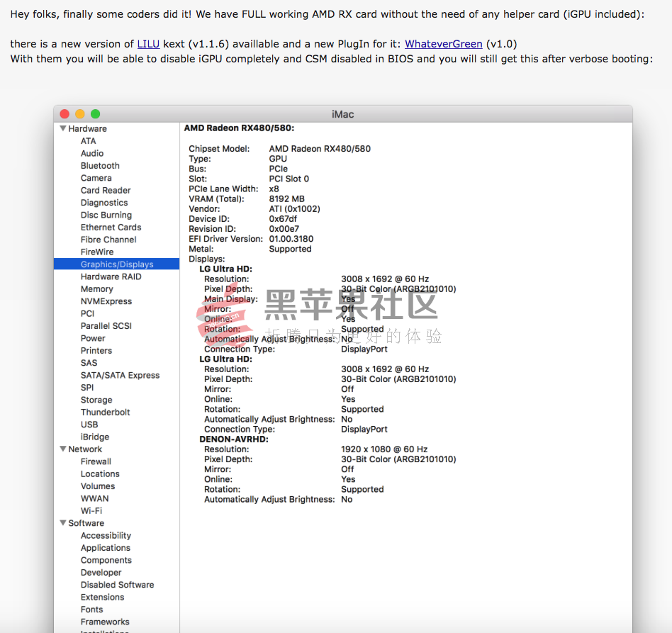Select NVMExpress in the sidebar
The height and width of the screenshot is (633, 672).
(106, 301)
